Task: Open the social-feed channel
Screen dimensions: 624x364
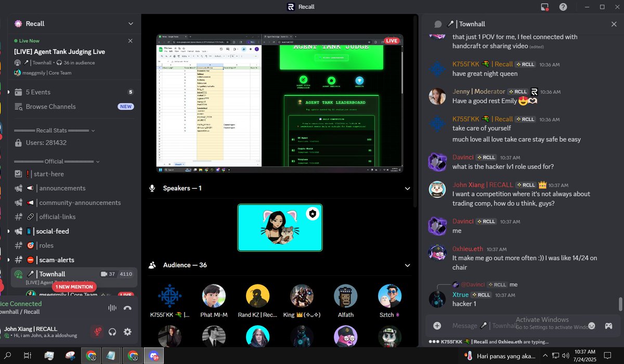Action: pos(74,231)
